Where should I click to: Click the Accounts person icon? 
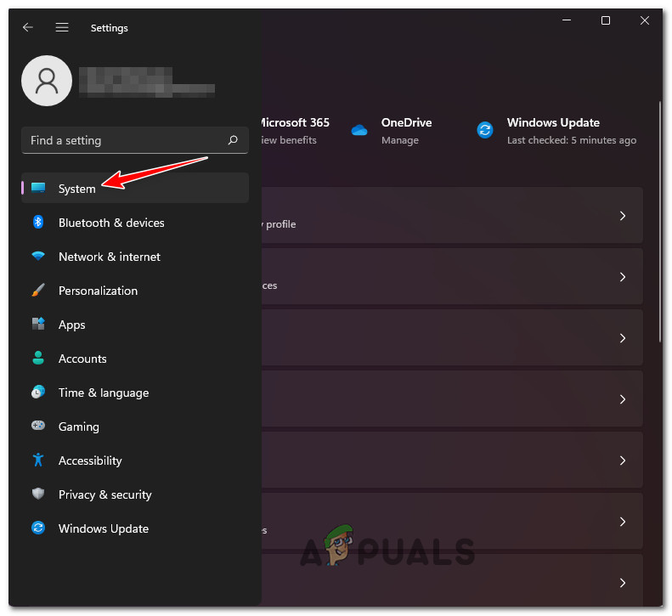(x=38, y=358)
